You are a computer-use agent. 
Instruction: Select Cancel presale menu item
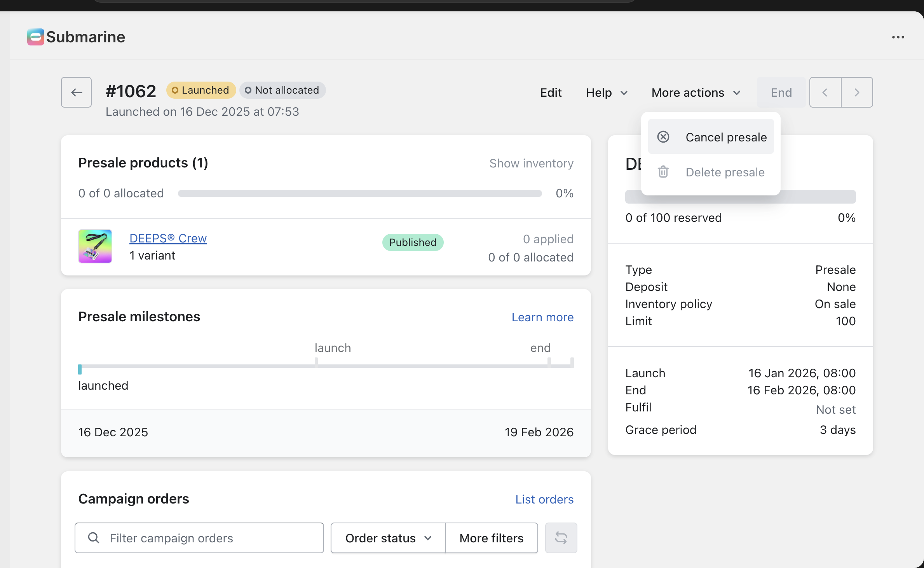coord(726,137)
